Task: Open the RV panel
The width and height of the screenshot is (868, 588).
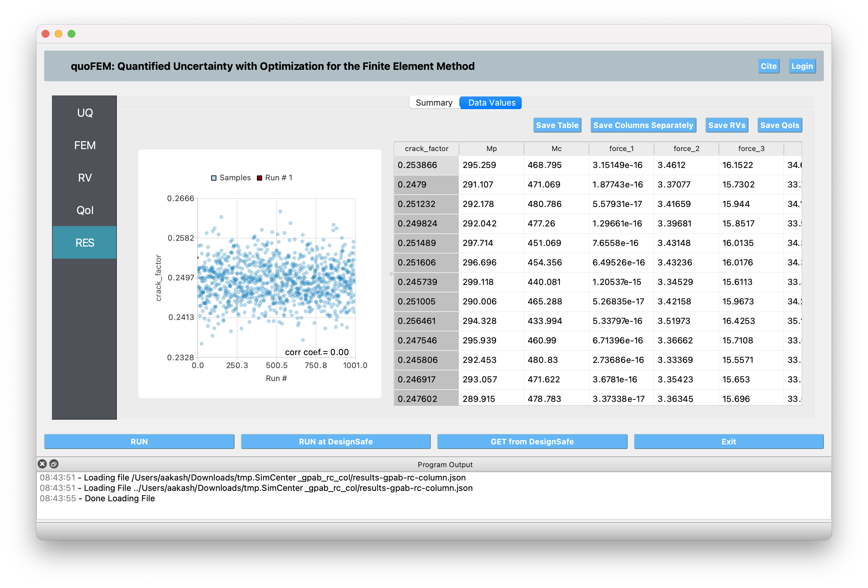Action: 85,178
